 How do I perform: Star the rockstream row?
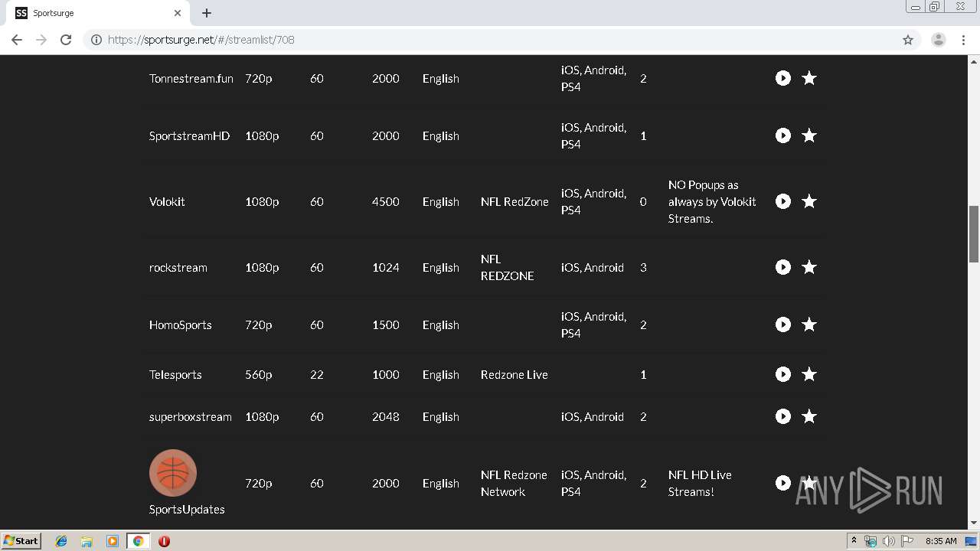coord(809,267)
